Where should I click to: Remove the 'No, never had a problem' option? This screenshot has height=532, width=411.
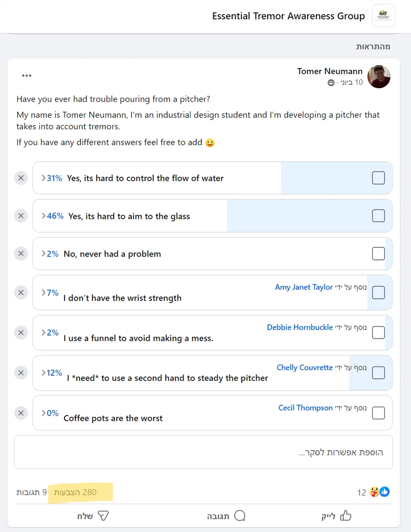(x=21, y=254)
